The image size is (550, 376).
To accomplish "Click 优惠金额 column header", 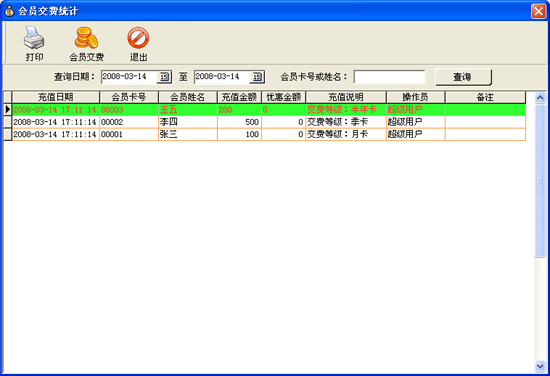I will click(283, 97).
